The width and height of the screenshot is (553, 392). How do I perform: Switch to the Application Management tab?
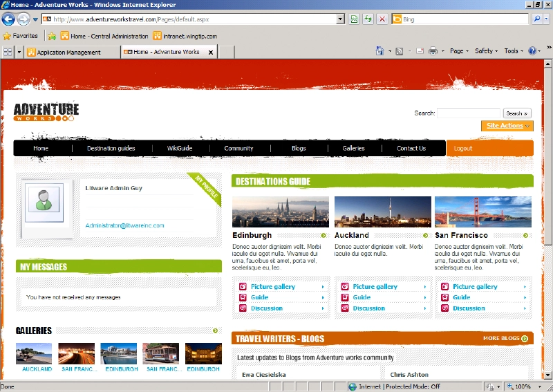68,52
